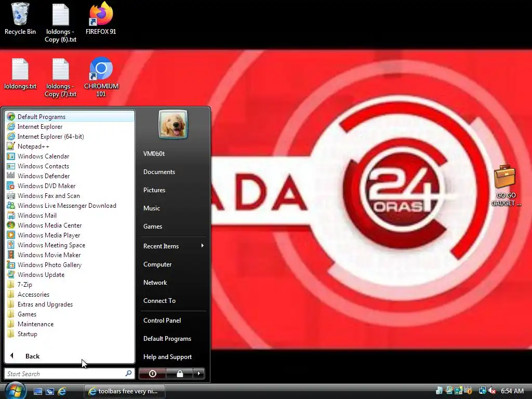Click the muted volume tray icon

[491, 391]
